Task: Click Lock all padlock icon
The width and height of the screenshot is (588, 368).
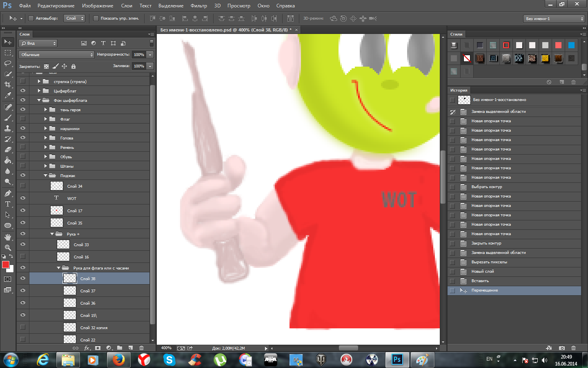Action: point(73,66)
